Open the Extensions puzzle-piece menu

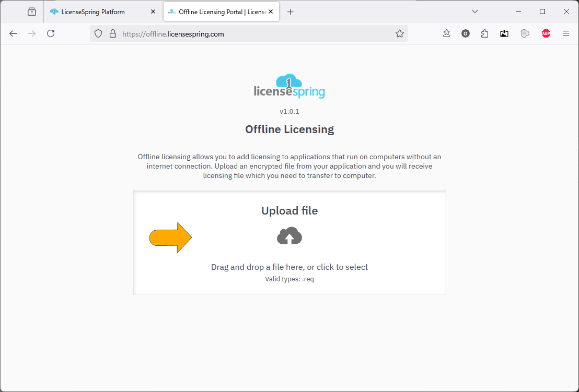pos(485,33)
